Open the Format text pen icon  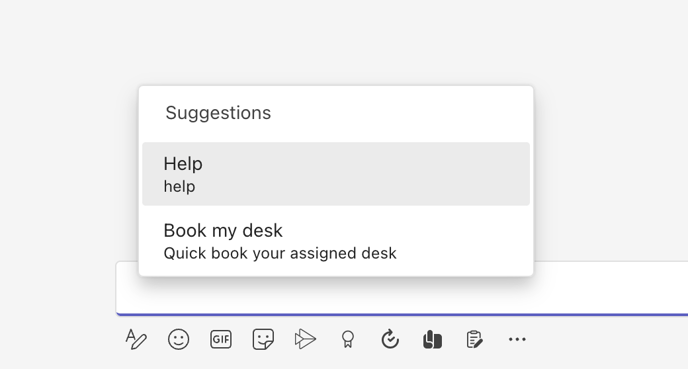[x=136, y=339]
